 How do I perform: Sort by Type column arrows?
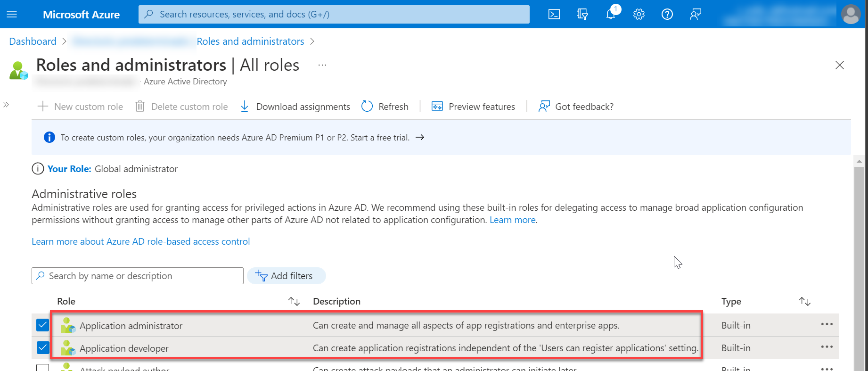coord(805,301)
